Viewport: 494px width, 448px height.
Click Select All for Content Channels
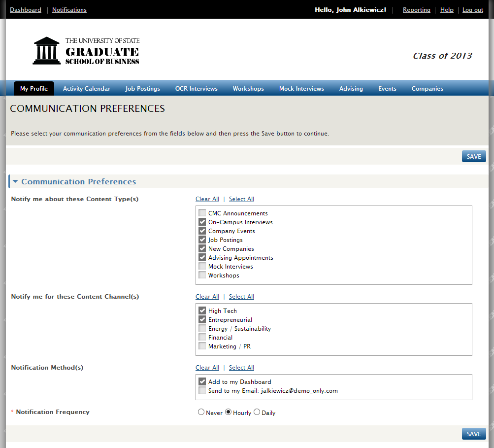click(241, 297)
